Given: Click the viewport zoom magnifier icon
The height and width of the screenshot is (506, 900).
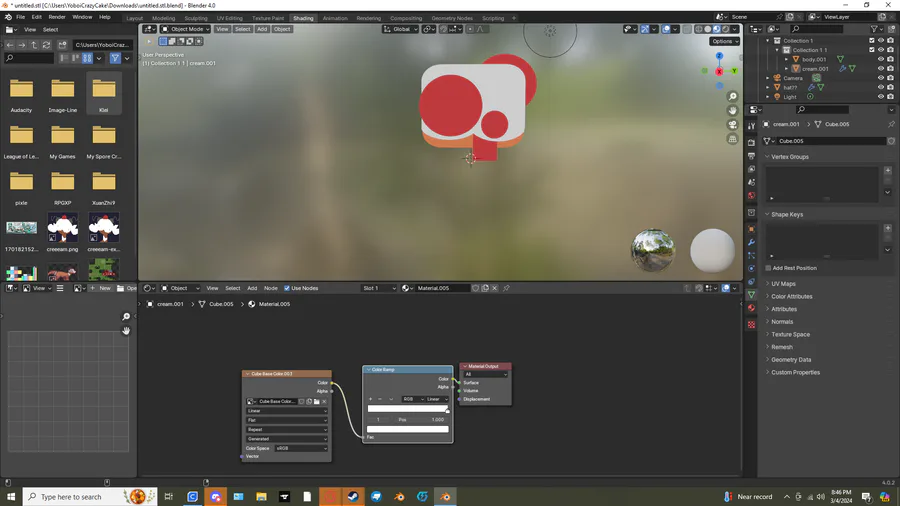Looking at the screenshot, I should click(733, 97).
